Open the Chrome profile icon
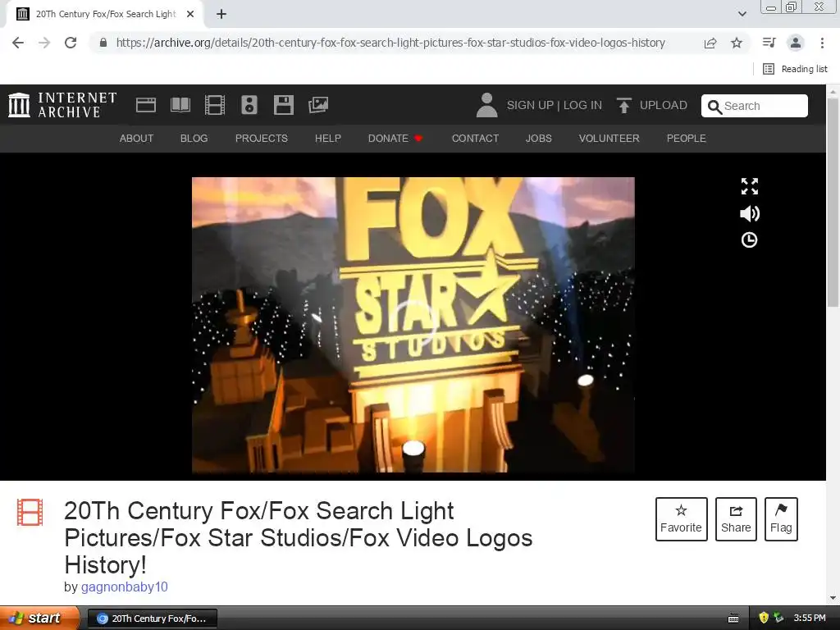Screen dimensions: 840x630 pos(796,43)
